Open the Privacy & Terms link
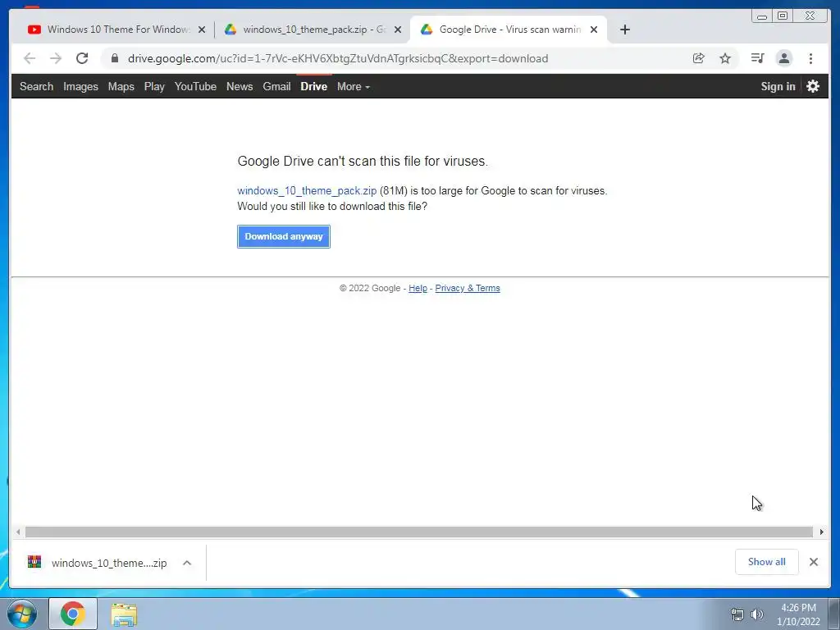The width and height of the screenshot is (840, 630). pos(467,288)
